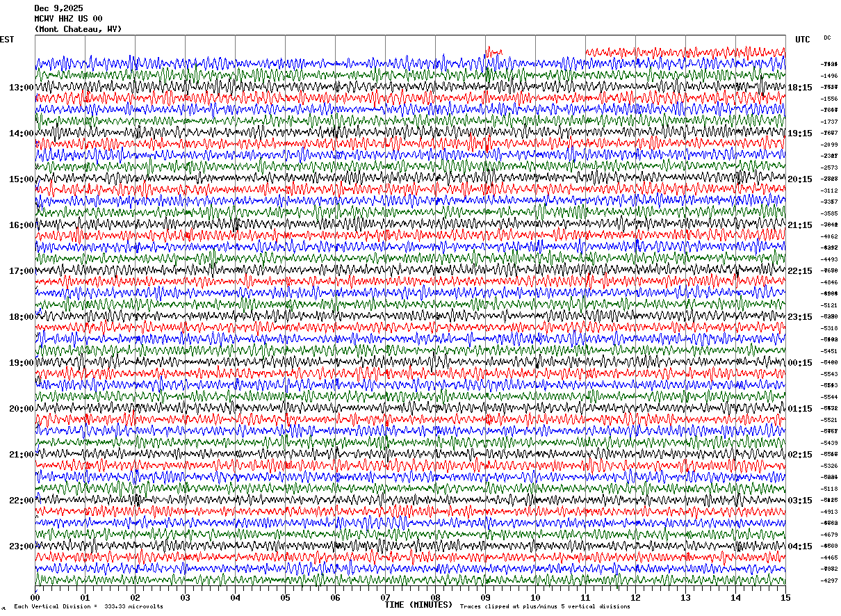The width and height of the screenshot is (841, 616).
Task: Click the 04:15 UTC time label
Action: coord(800,546)
